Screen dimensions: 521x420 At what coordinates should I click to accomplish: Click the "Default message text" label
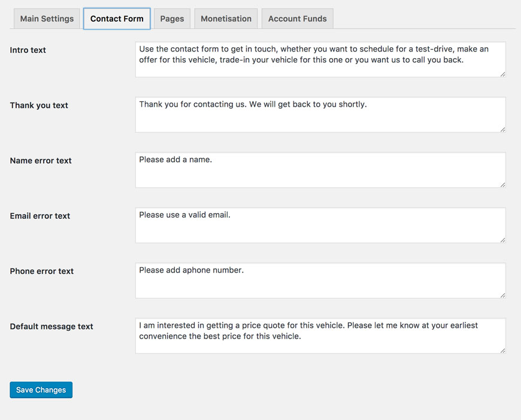52,327
